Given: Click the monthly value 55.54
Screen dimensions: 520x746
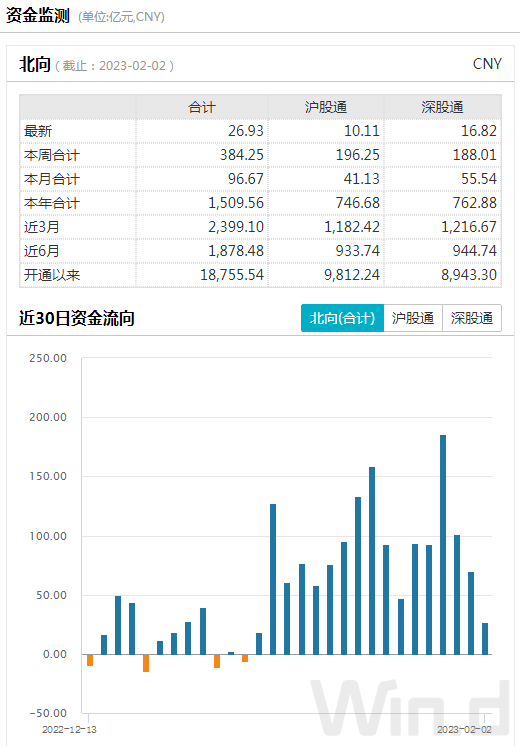Looking at the screenshot, I should click(479, 179).
